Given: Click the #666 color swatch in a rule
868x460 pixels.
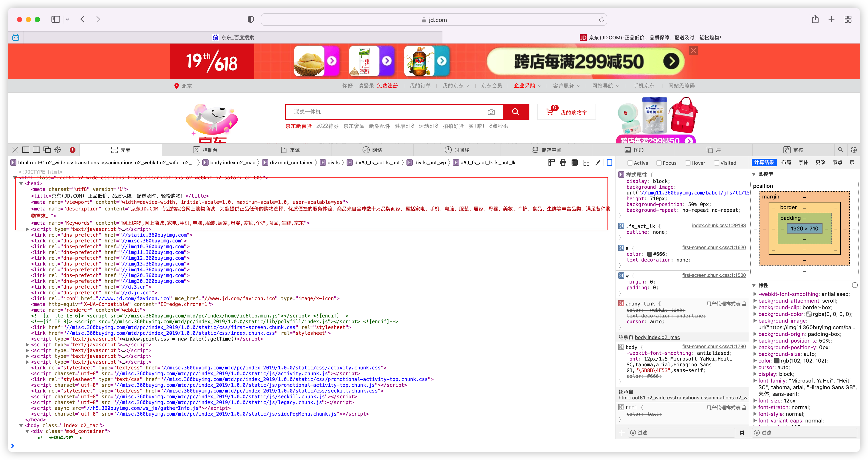Looking at the screenshot, I should click(x=649, y=254).
